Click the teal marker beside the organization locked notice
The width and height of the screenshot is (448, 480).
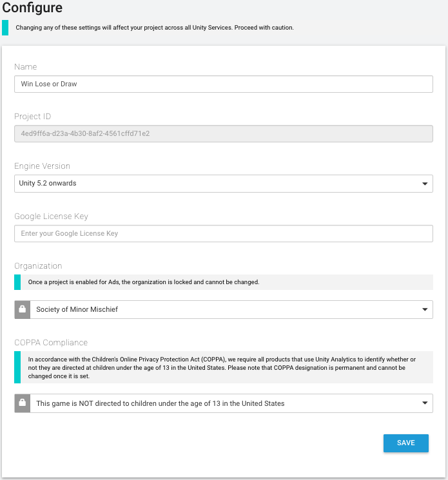coord(17,282)
